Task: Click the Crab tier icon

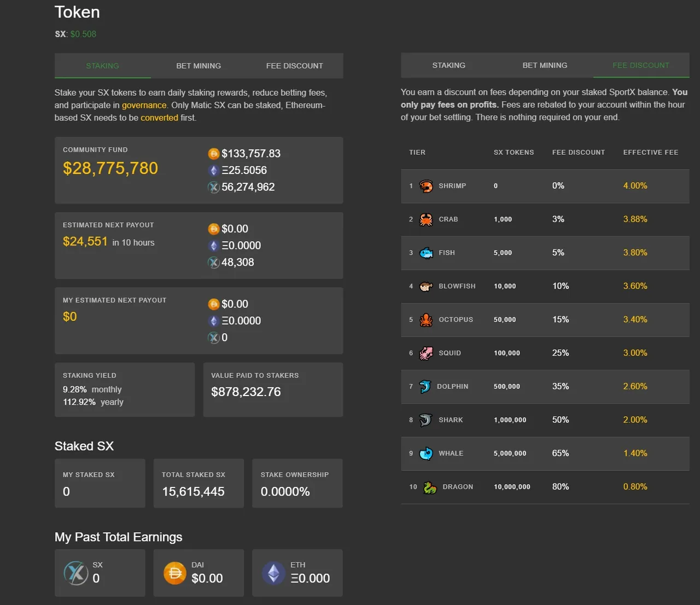Action: [426, 219]
